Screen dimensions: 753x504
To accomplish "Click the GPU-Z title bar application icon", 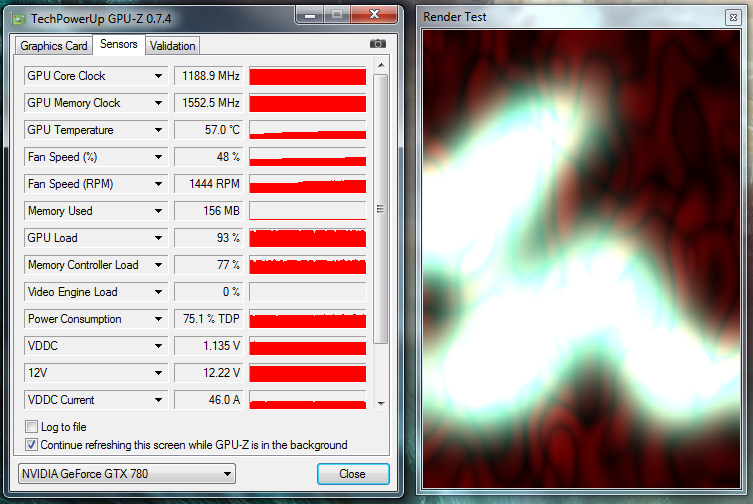I will [x=19, y=19].
